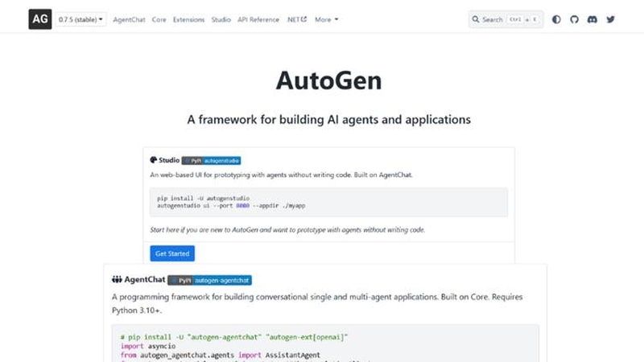The image size is (644, 362).
Task: Click the 'pip install -U autogenstudio' code line
Action: pos(203,198)
